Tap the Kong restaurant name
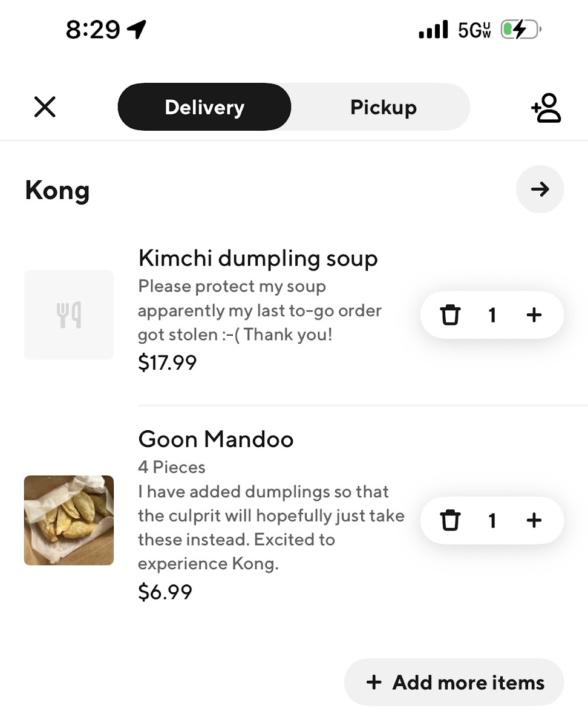 [57, 191]
